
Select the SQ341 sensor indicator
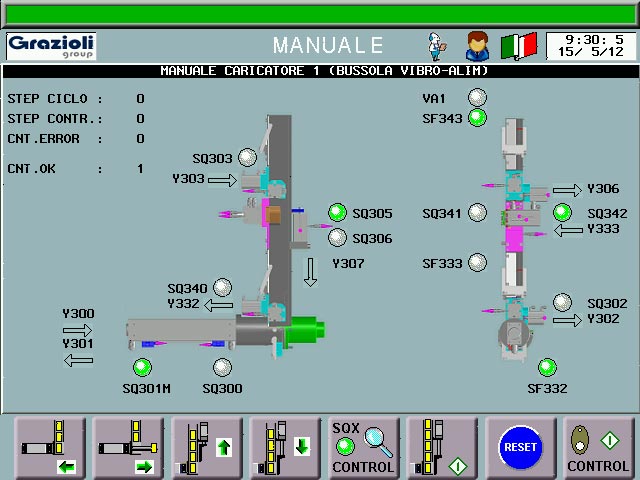pos(477,213)
